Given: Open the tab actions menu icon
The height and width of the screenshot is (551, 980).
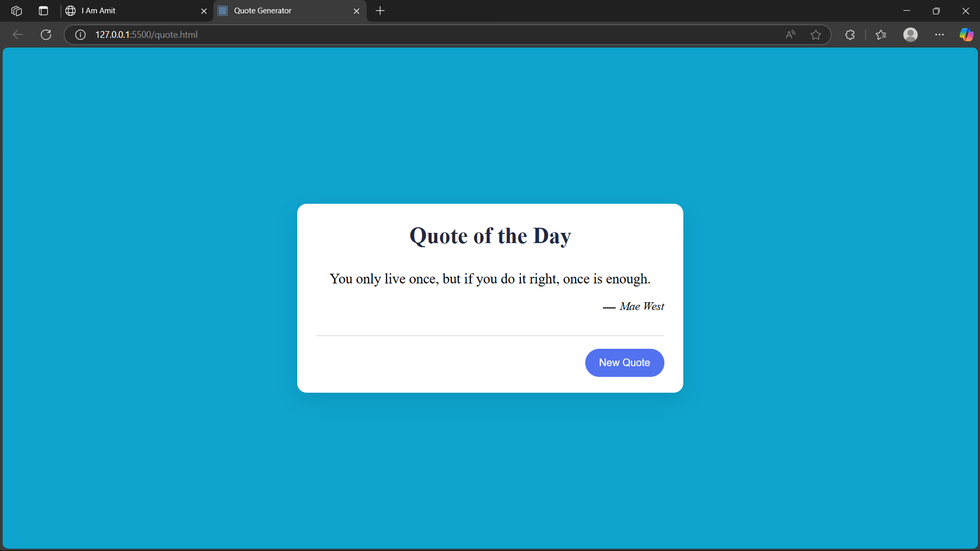Looking at the screenshot, I should (x=43, y=11).
